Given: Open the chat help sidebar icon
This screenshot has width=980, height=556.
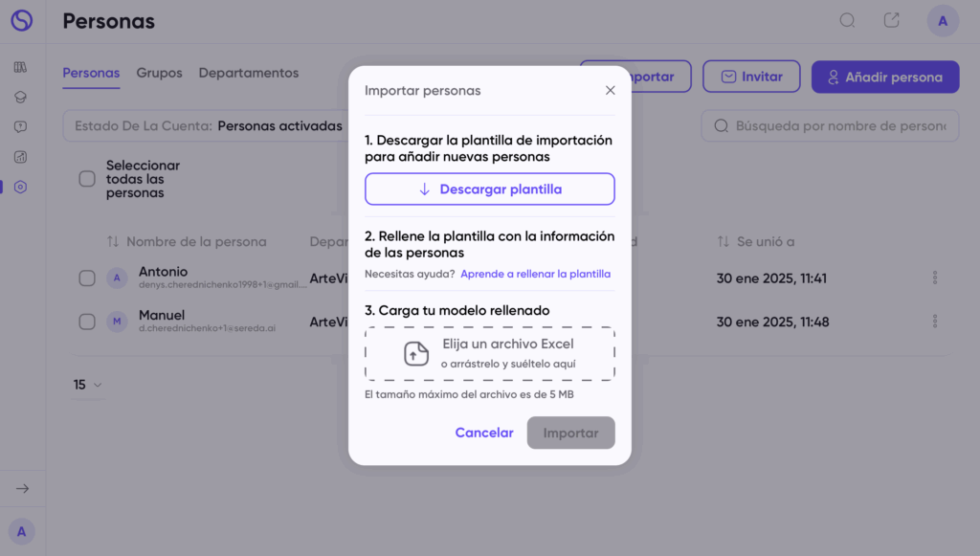Looking at the screenshot, I should pyautogui.click(x=21, y=127).
